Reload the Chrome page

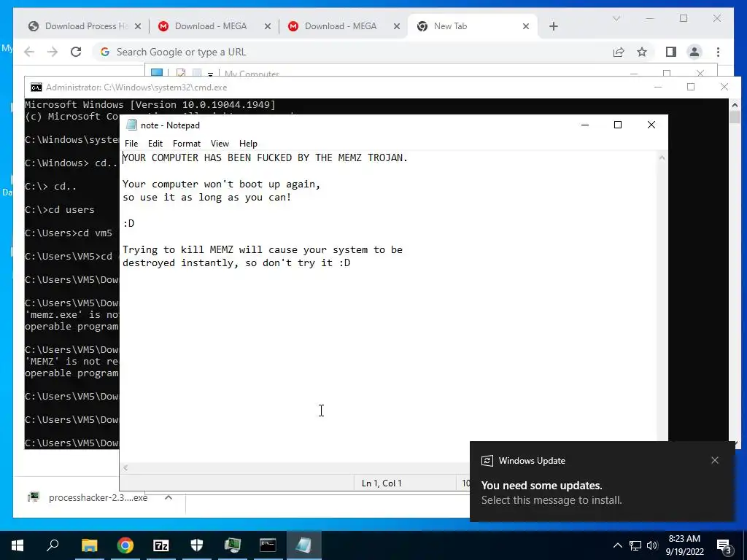point(76,52)
